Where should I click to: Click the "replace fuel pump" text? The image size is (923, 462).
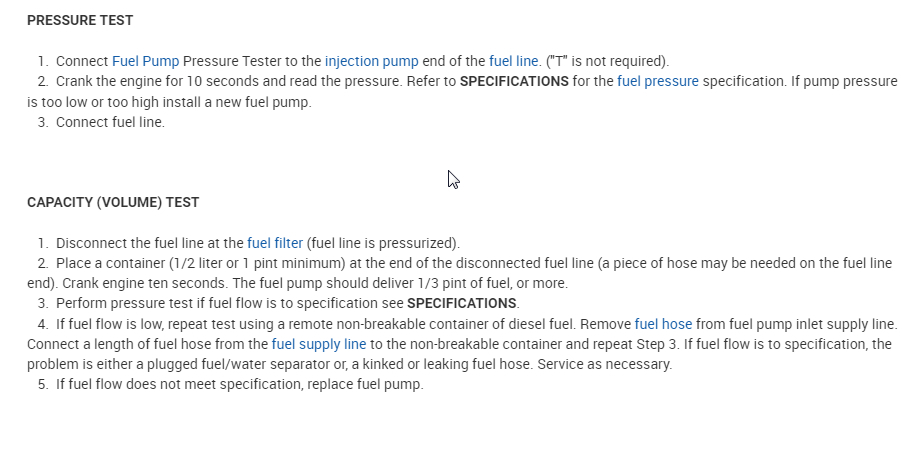click(x=369, y=384)
